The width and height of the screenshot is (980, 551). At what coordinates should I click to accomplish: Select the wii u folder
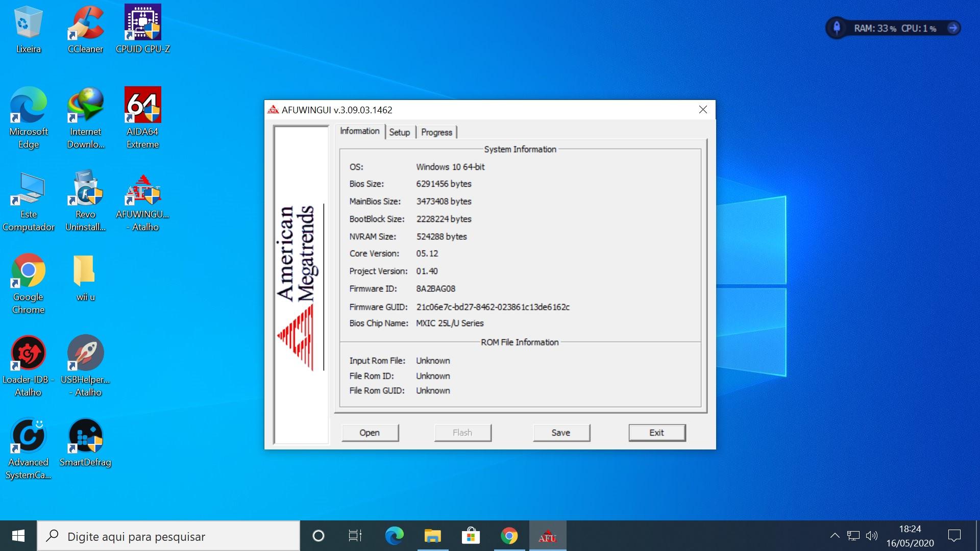pyautogui.click(x=86, y=278)
